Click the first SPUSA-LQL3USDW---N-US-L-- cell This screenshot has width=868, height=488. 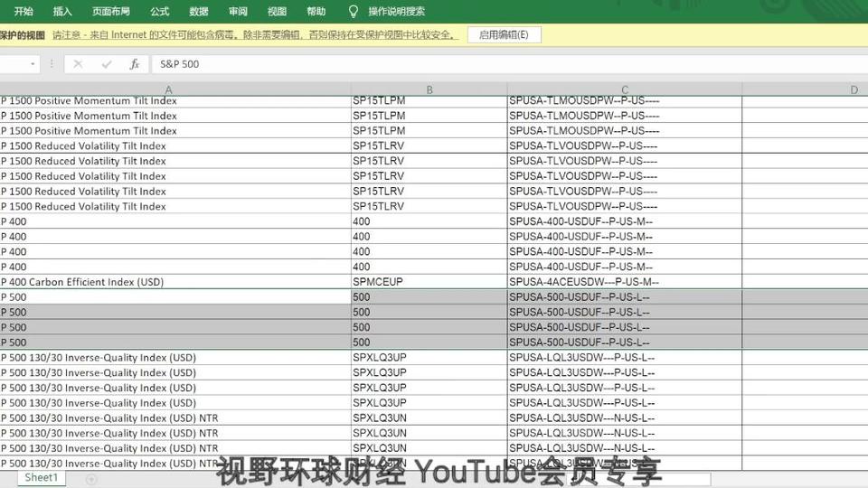[x=625, y=418]
